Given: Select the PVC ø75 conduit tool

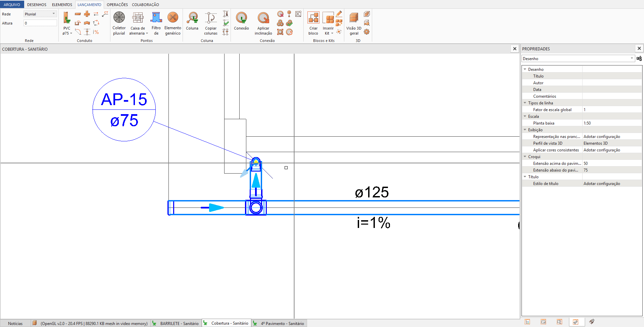Looking at the screenshot, I should [67, 23].
